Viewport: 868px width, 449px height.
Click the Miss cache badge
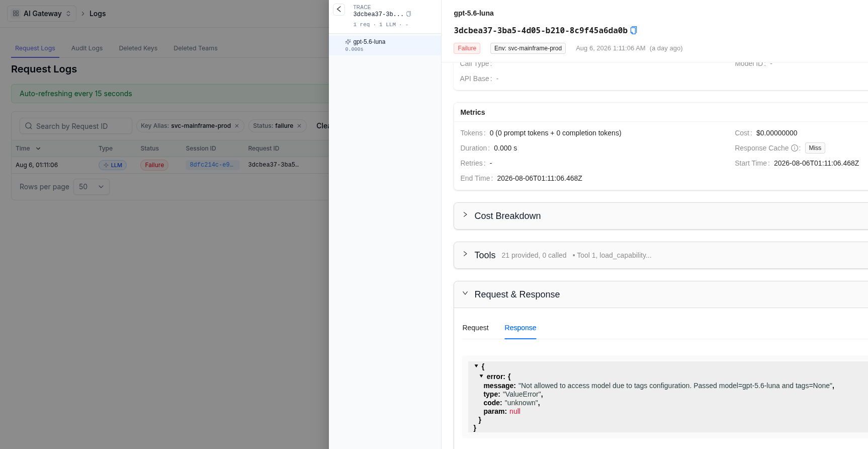pyautogui.click(x=815, y=148)
